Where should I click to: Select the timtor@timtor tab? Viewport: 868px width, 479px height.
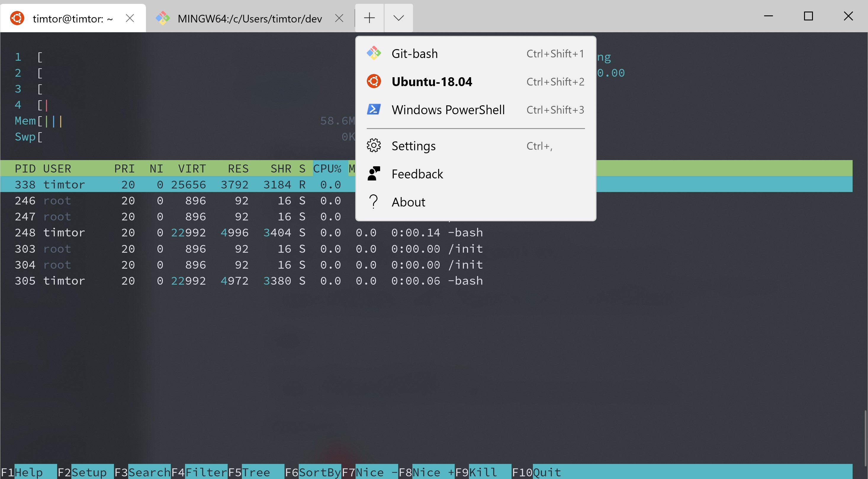[73, 19]
